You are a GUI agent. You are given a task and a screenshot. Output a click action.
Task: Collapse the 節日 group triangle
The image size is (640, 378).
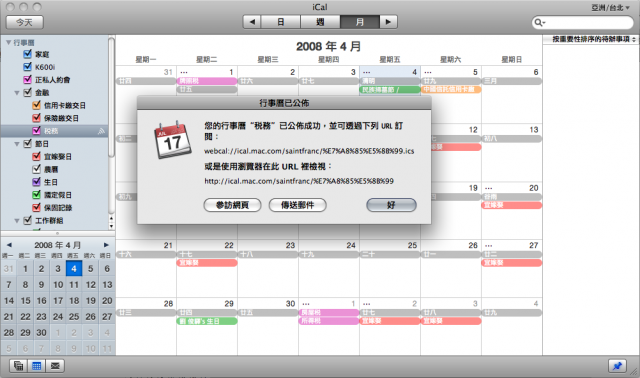[17, 144]
